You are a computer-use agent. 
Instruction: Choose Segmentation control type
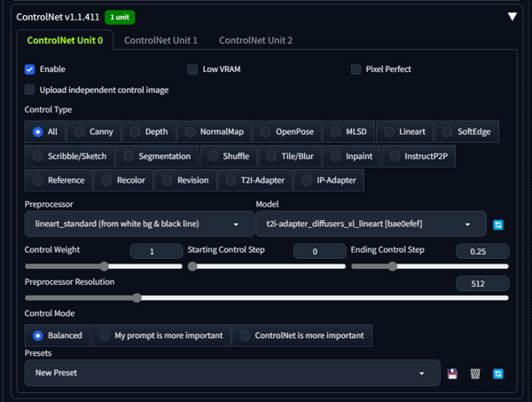(157, 156)
